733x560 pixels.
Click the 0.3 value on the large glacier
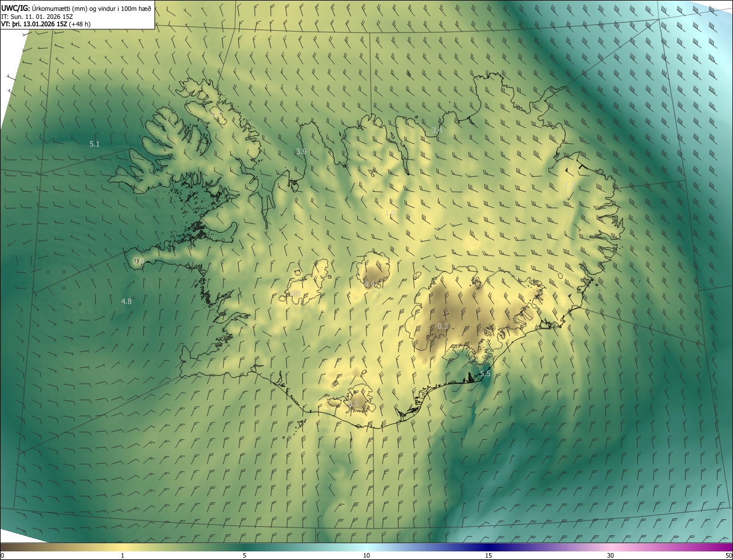tap(443, 326)
